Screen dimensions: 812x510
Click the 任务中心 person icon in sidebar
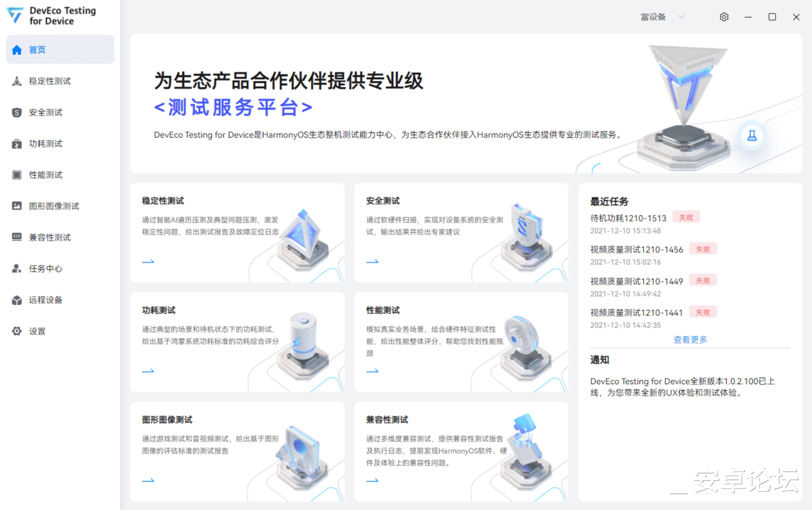pyautogui.click(x=17, y=269)
